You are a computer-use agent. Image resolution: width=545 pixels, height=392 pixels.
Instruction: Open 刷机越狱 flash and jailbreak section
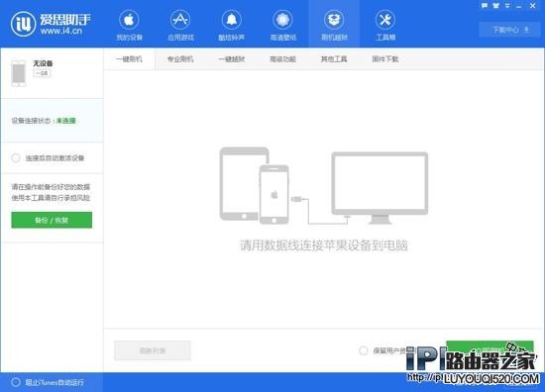point(334,25)
